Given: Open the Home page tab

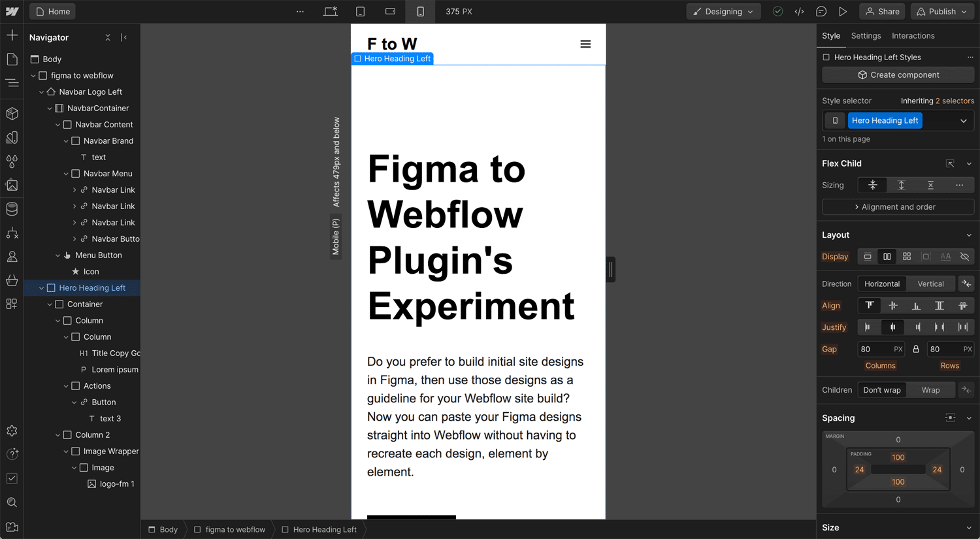Looking at the screenshot, I should [52, 11].
